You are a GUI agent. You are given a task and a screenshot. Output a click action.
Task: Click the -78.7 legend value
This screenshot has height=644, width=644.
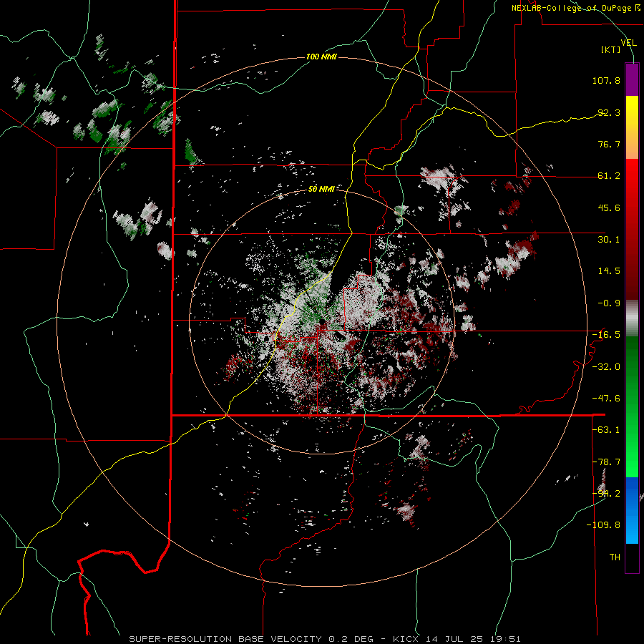[x=606, y=462]
